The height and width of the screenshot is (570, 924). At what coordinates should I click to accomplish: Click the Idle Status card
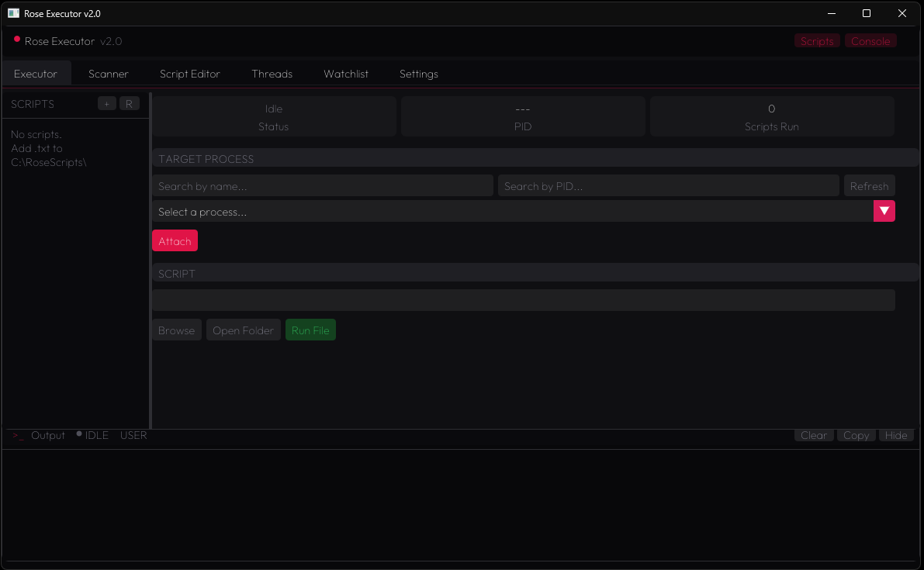coord(274,116)
